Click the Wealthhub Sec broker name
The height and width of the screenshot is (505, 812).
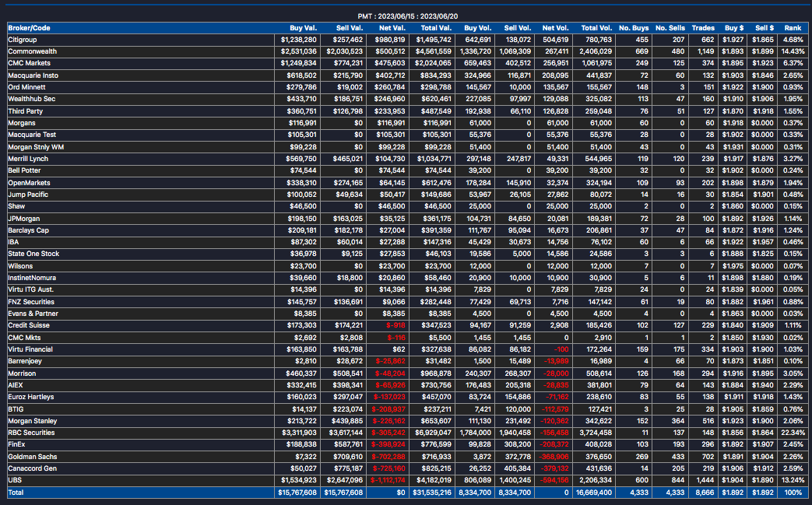click(32, 99)
